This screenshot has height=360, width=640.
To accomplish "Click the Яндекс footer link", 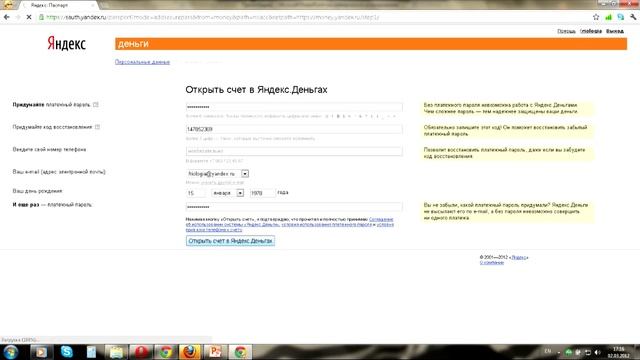I will tap(519, 258).
